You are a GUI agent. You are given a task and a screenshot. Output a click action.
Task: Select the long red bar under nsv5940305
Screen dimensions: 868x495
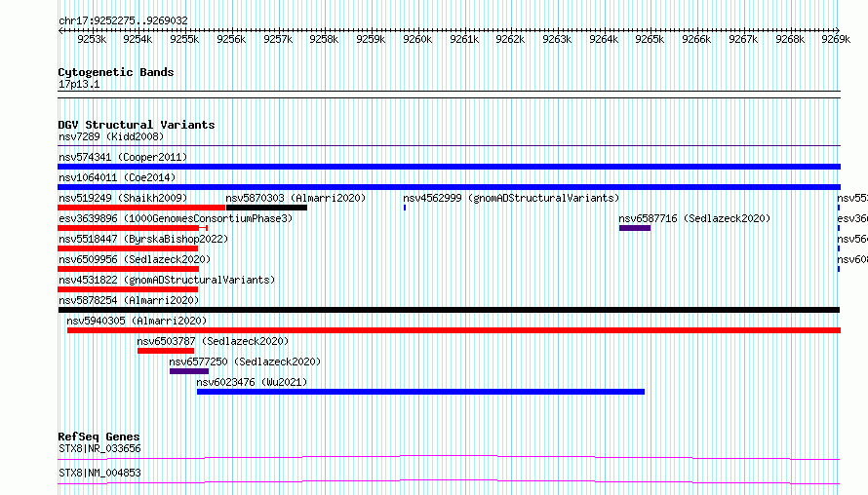coord(454,330)
